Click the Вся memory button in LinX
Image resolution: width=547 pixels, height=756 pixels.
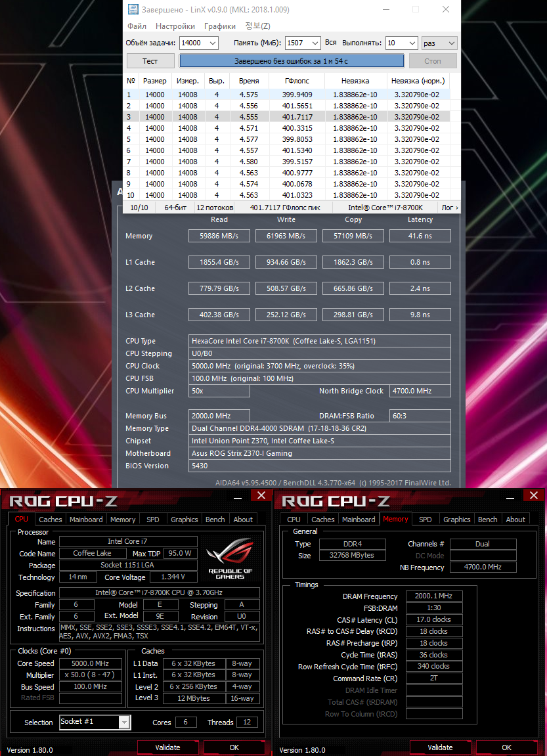(330, 43)
